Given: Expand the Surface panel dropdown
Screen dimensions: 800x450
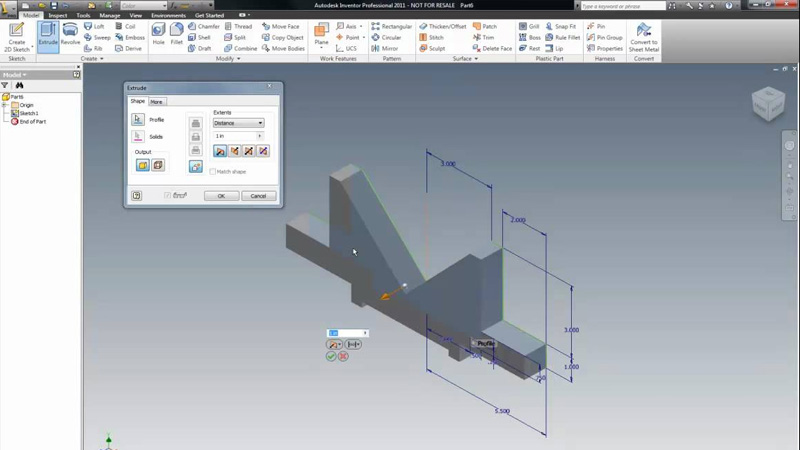Looking at the screenshot, I should (x=465, y=59).
